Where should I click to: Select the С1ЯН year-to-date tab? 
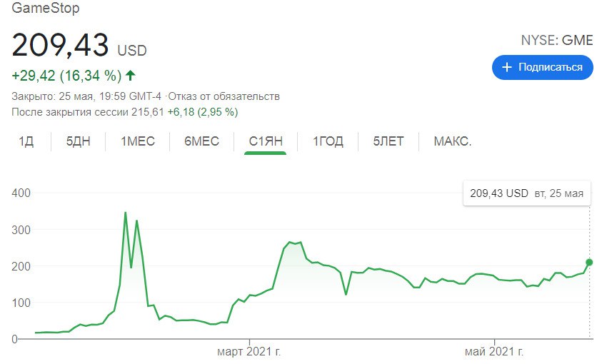pyautogui.click(x=266, y=141)
